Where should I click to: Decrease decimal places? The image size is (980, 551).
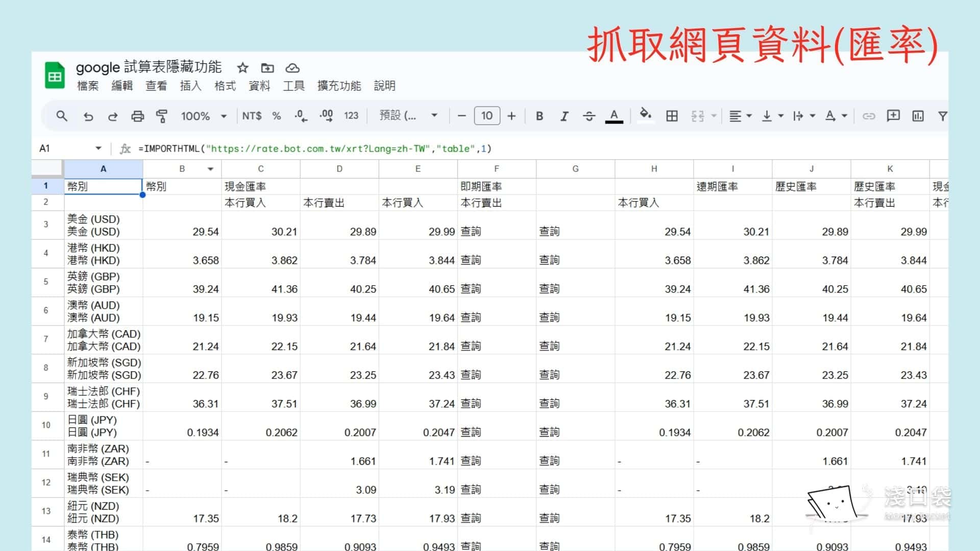click(x=301, y=116)
